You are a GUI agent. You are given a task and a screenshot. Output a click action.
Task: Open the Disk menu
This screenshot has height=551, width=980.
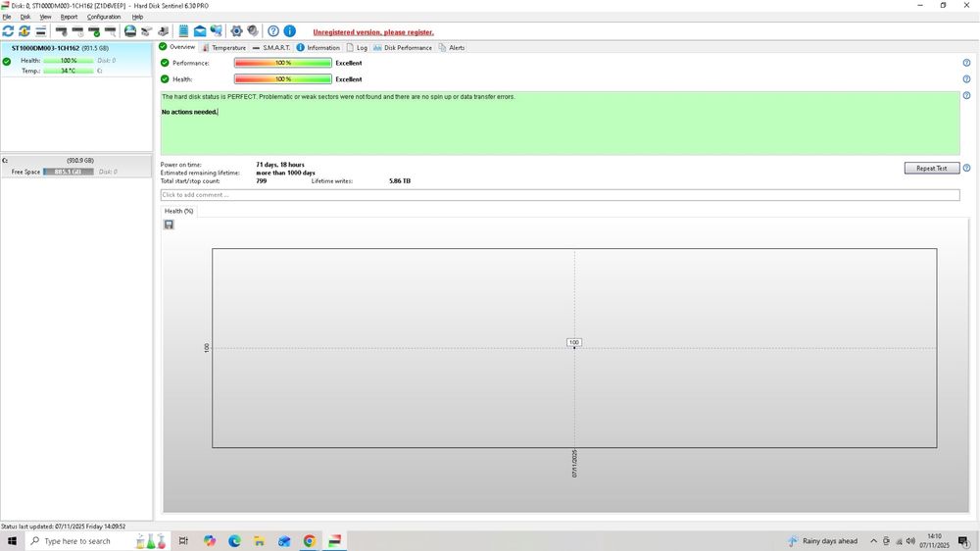25,17
